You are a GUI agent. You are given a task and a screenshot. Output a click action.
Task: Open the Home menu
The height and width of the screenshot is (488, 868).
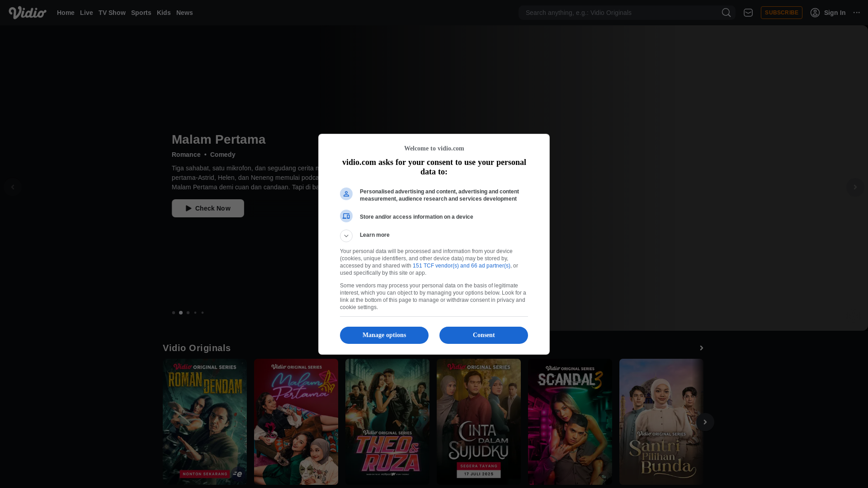click(66, 13)
